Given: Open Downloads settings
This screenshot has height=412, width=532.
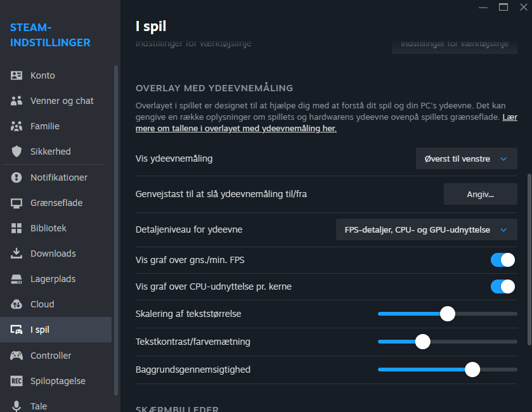Looking at the screenshot, I should [56, 254].
